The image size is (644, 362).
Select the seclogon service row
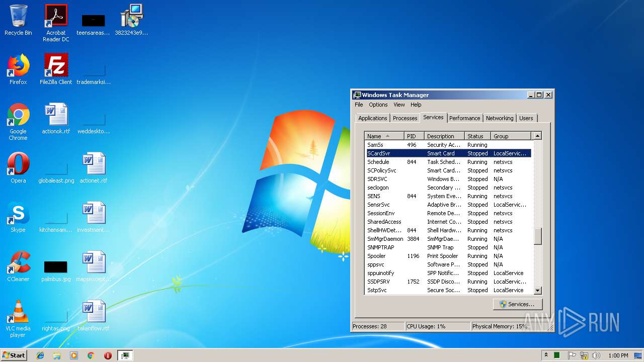pyautogui.click(x=448, y=188)
